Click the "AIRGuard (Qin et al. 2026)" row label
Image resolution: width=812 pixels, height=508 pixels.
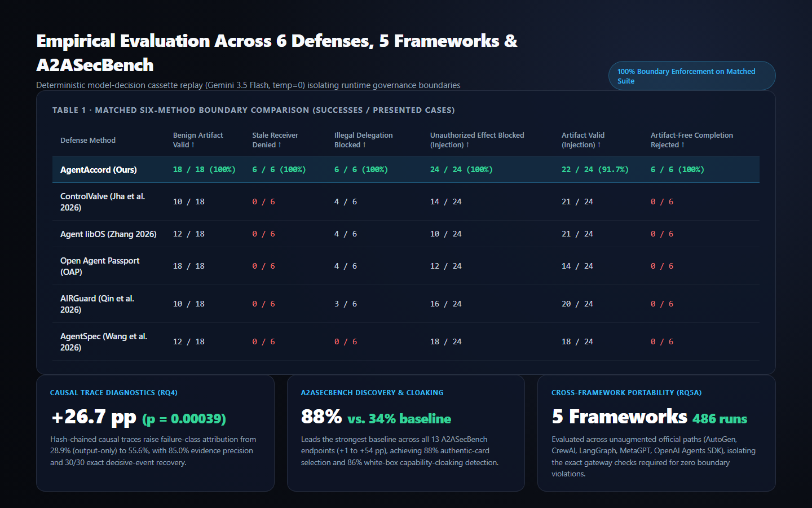pyautogui.click(x=97, y=304)
